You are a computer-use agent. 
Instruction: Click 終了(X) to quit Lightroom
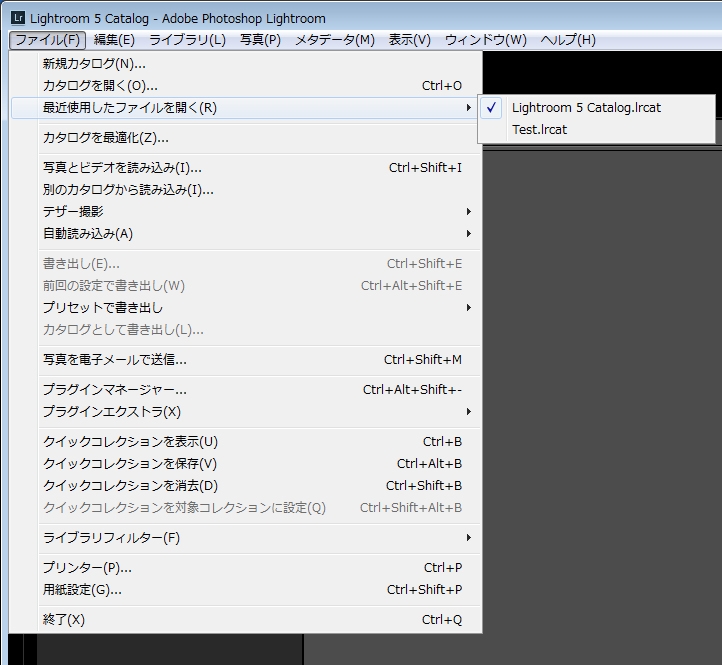(x=246, y=620)
